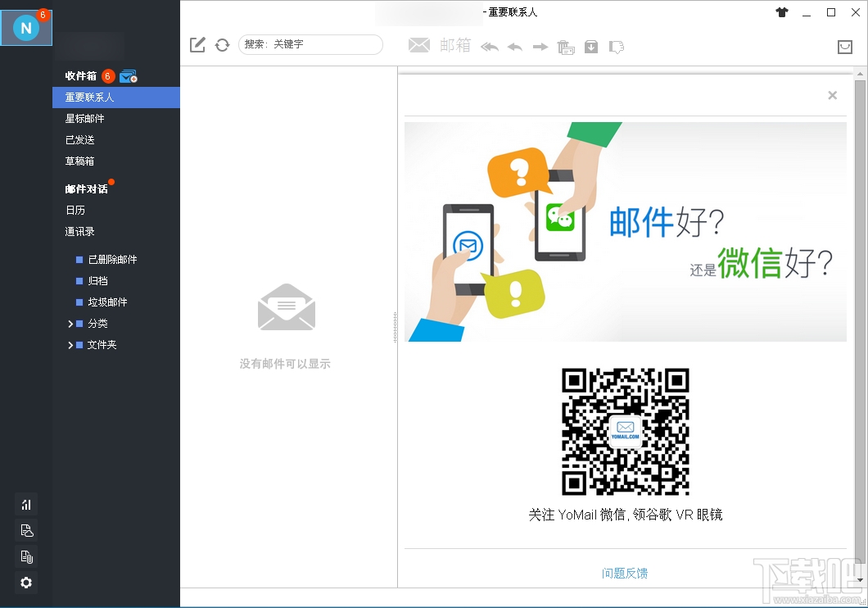This screenshot has height=608, width=868.
Task: Open the attachments paperclip sidebar icon
Action: (x=26, y=556)
